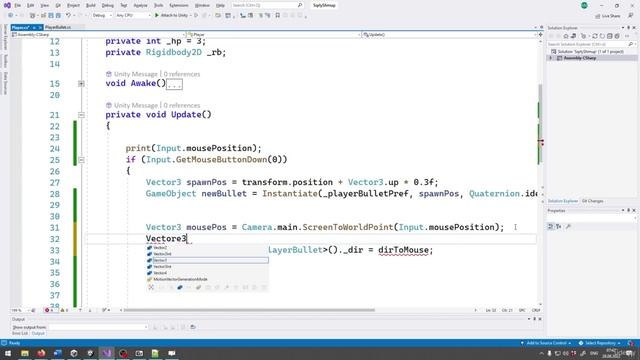Image resolution: width=640 pixels, height=360 pixels.
Task: Open the Test menu
Action: 124,5
